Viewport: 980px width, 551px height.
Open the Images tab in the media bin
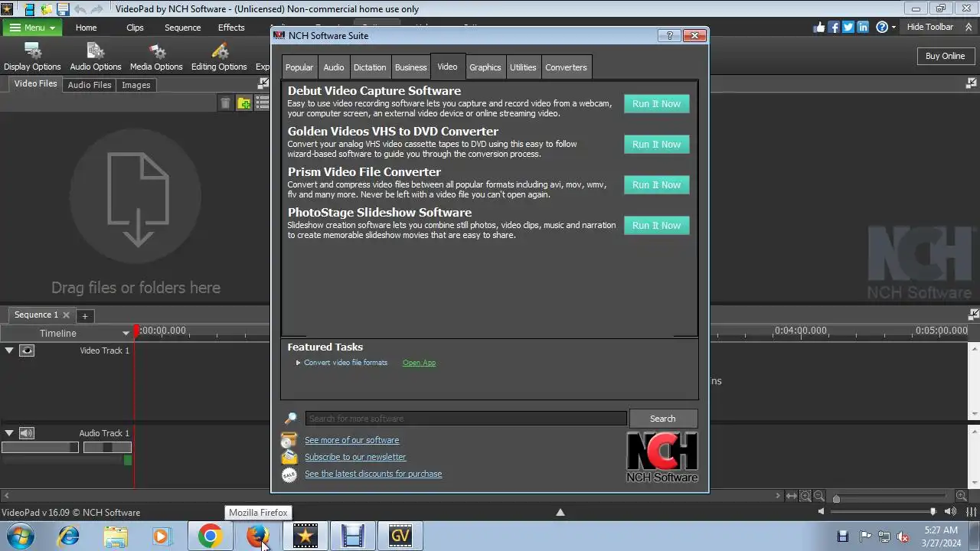(136, 85)
